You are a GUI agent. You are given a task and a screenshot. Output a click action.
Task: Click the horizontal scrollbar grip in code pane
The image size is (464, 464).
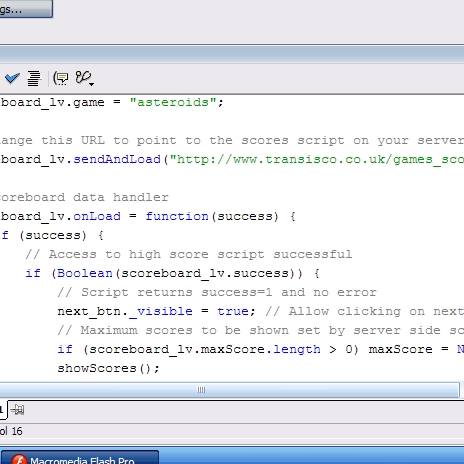[201, 390]
